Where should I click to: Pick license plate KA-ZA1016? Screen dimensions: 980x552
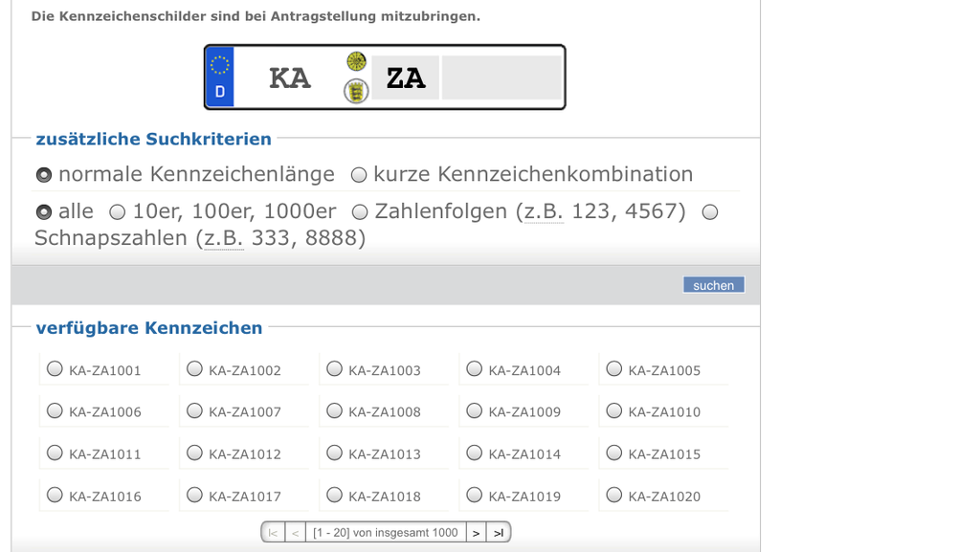(56, 496)
